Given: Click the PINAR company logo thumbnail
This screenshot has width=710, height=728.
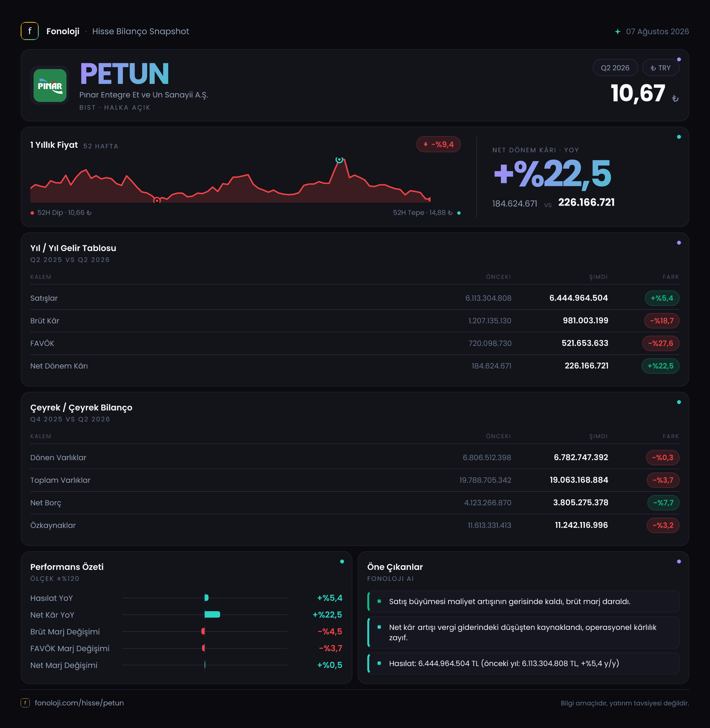Looking at the screenshot, I should point(50,86).
